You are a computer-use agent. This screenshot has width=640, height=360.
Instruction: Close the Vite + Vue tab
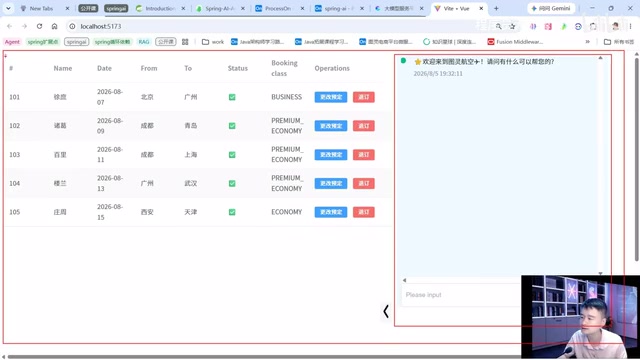(481, 8)
